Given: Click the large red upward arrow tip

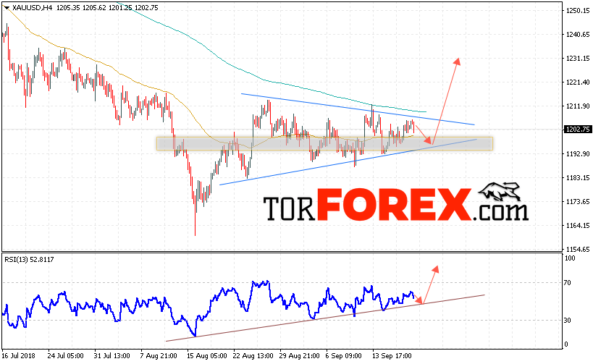Looking at the screenshot, I should click(457, 61).
